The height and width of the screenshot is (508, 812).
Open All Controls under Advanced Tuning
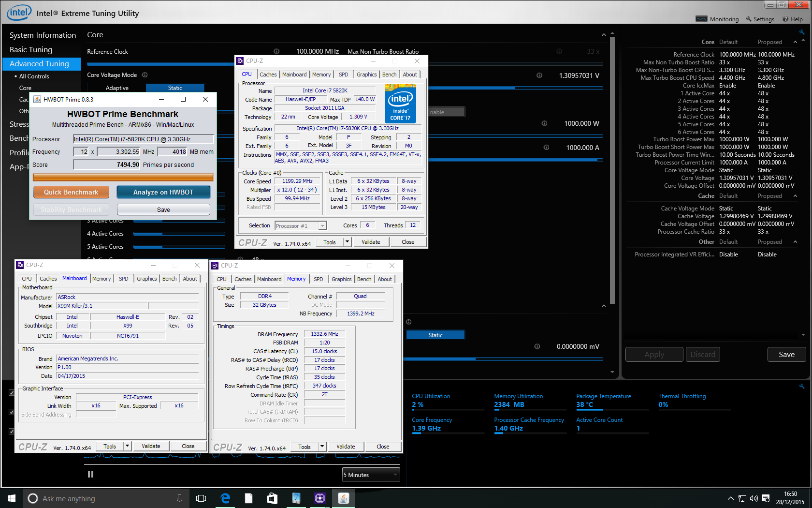pyautogui.click(x=34, y=76)
